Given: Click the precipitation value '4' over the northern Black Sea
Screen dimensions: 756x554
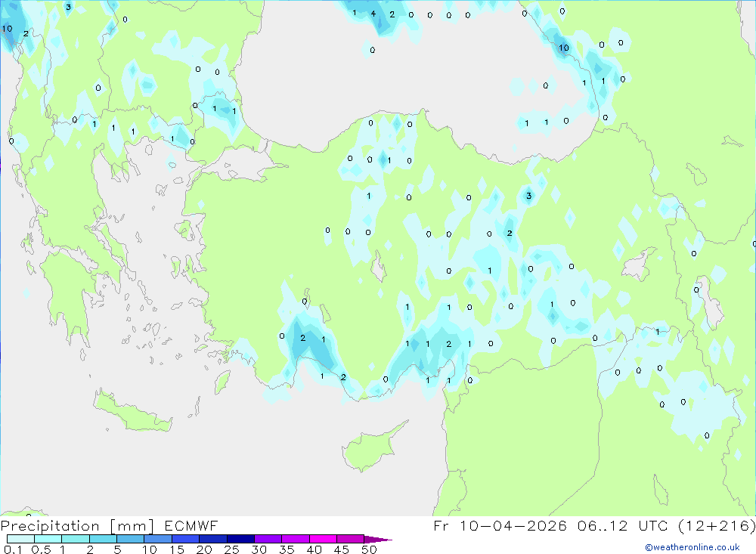Looking at the screenshot, I should point(373,14).
